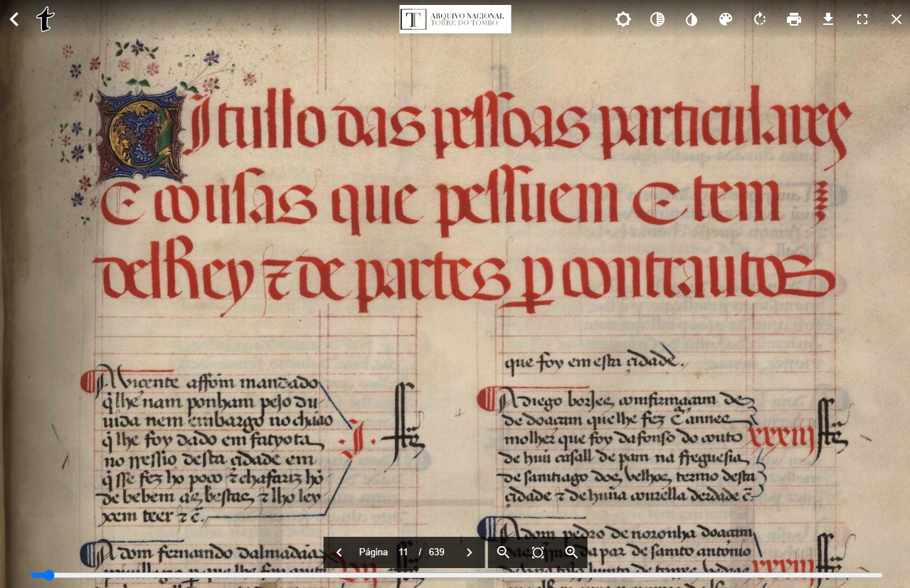This screenshot has height=588, width=910.
Task: Go to the next page
Action: pos(469,552)
